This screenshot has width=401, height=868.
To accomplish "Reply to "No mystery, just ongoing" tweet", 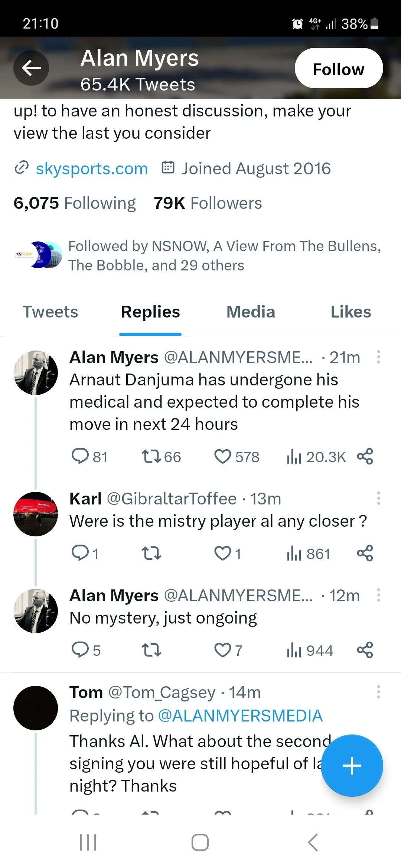I will [x=80, y=650].
